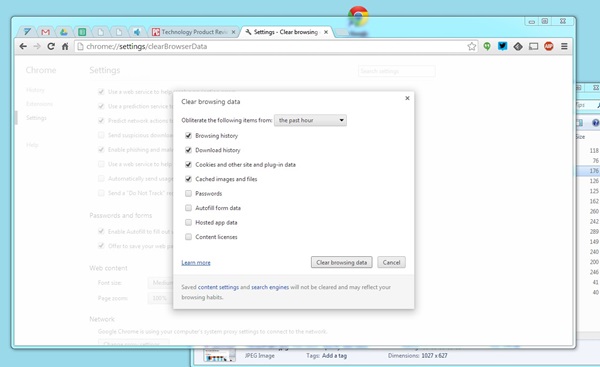Open the home page via home icon
This screenshot has width=600, height=367.
tap(65, 46)
